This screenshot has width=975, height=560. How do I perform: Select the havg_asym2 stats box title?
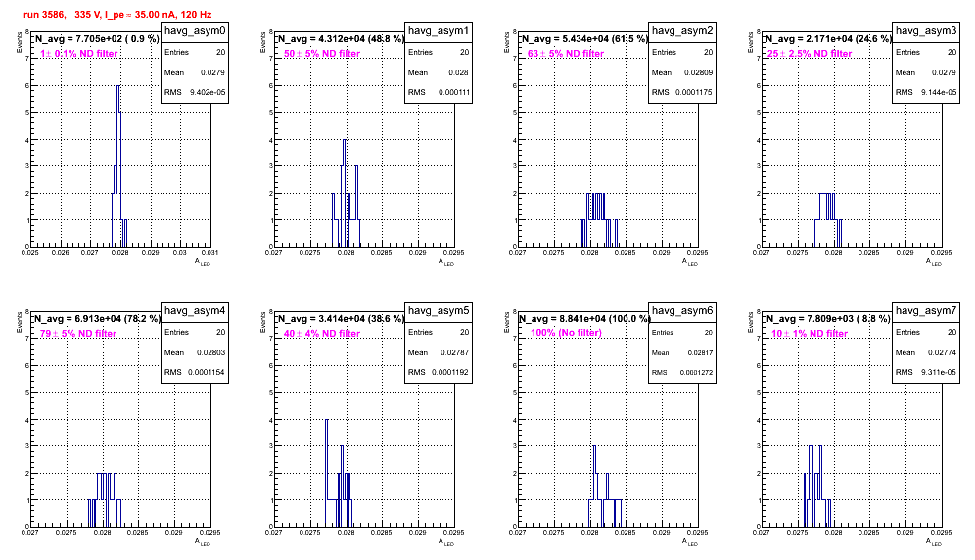pos(682,30)
